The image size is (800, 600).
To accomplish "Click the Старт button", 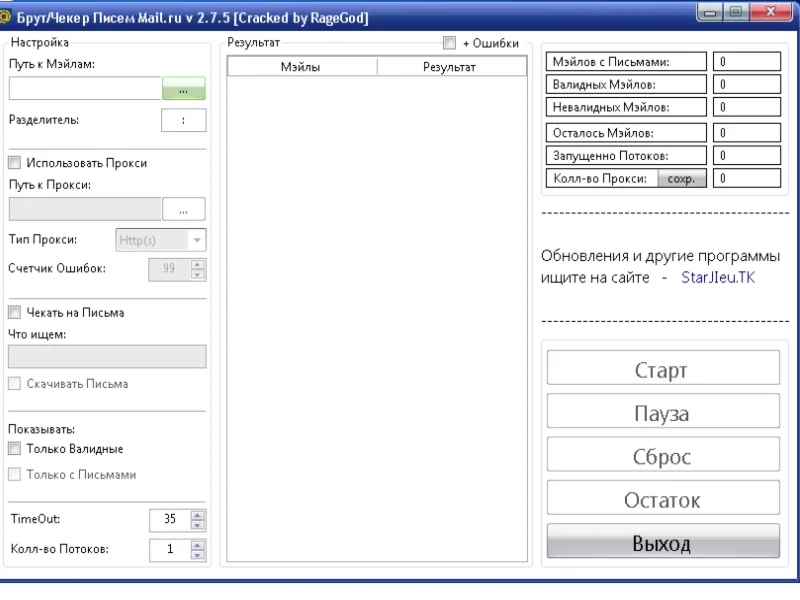I will tap(663, 368).
